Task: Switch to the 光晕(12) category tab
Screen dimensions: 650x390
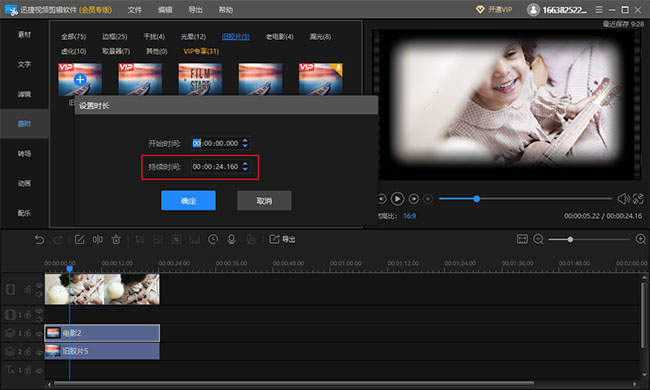Action: [x=193, y=37]
